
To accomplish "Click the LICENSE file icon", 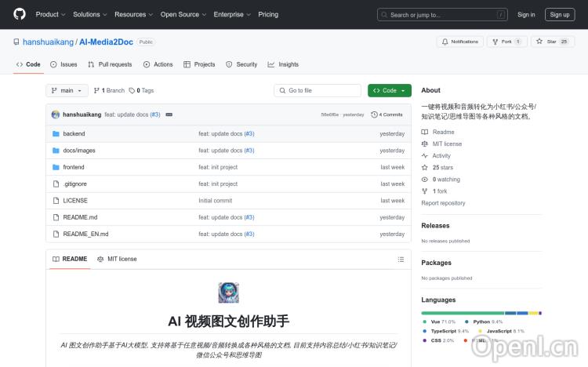I will click(x=56, y=201).
